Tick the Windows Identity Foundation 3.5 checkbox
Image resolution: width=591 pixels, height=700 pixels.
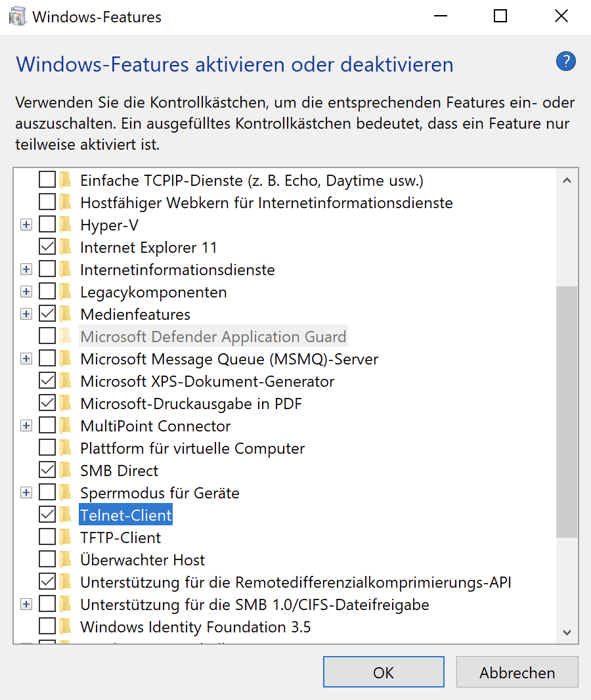click(47, 626)
